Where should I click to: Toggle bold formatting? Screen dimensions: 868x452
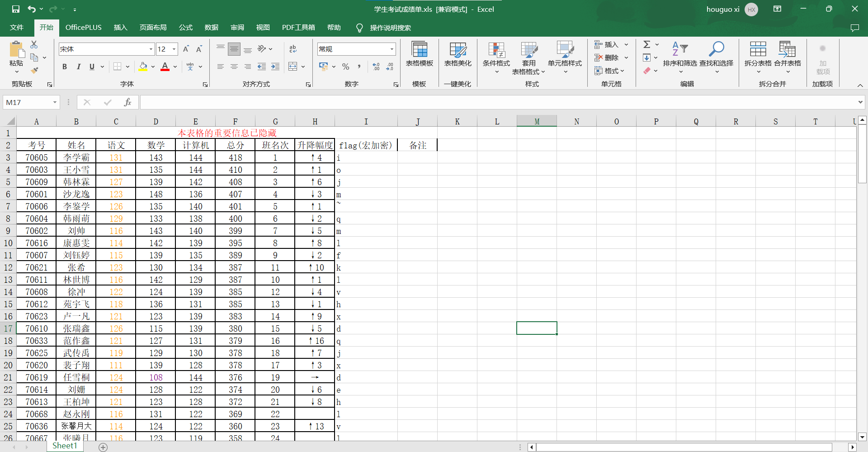pos(65,67)
